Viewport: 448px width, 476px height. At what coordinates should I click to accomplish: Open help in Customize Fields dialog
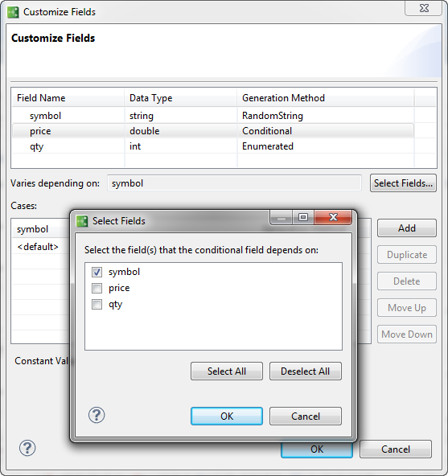tap(27, 448)
